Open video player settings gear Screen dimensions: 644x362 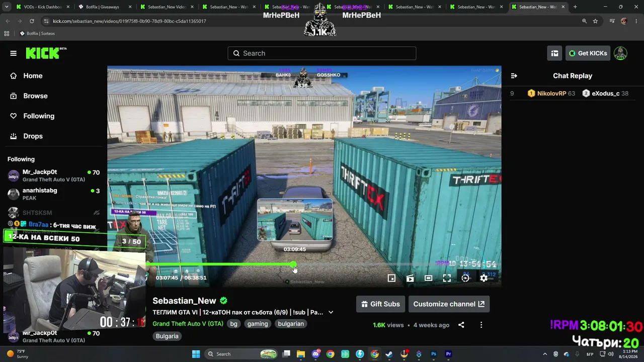pos(484,278)
